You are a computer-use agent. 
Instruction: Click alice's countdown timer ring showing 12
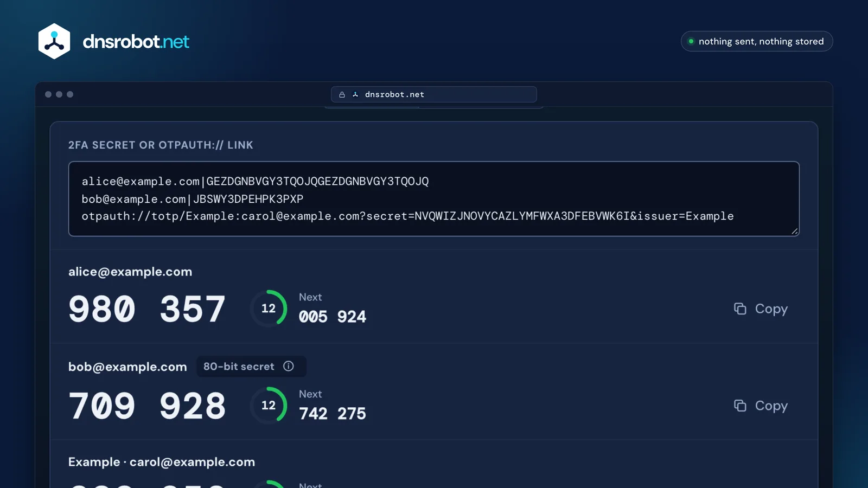pos(269,308)
